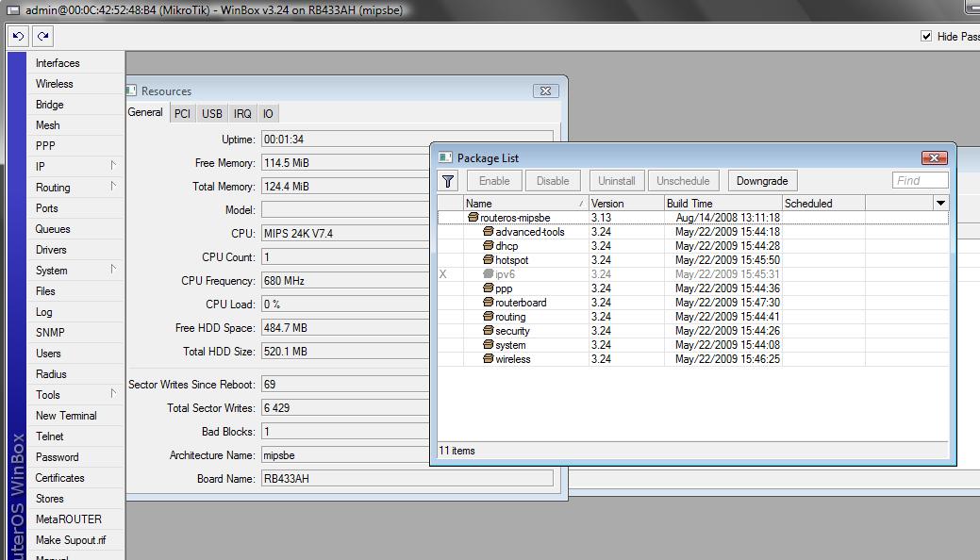Screen dimensions: 980x560
Task: Switch to the PCI tab in Resources
Action: pos(182,114)
